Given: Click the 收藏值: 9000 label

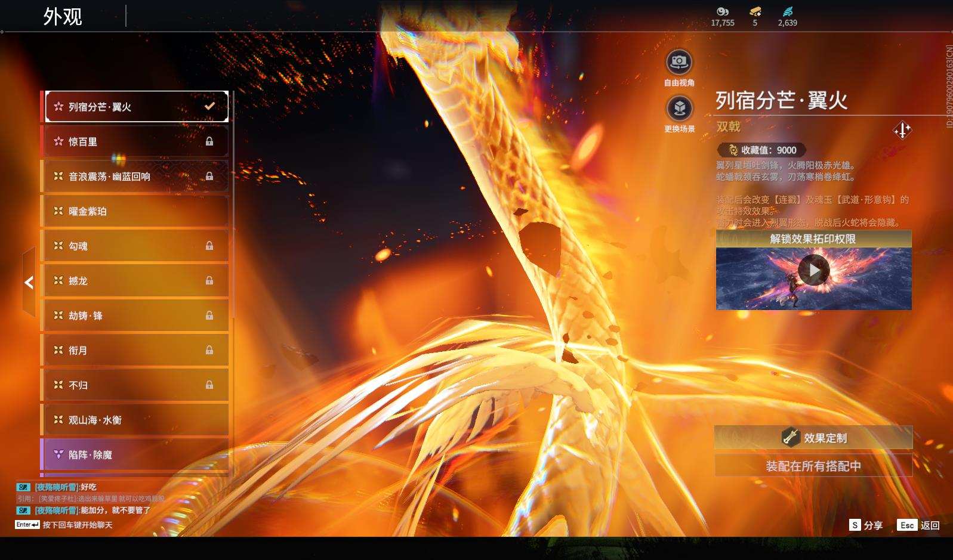Looking at the screenshot, I should tap(769, 150).
